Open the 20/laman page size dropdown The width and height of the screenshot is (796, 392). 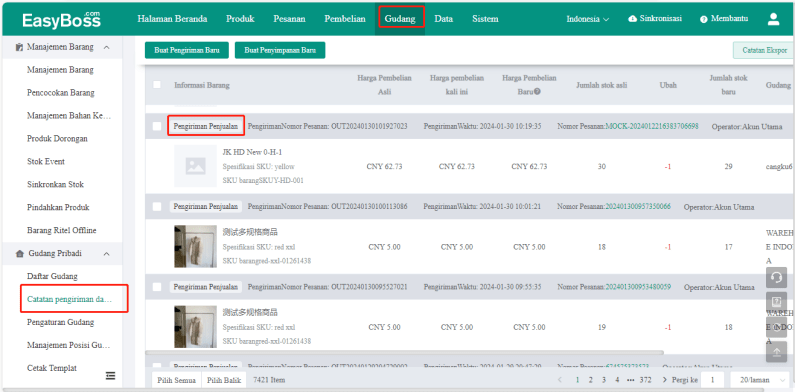[759, 379]
